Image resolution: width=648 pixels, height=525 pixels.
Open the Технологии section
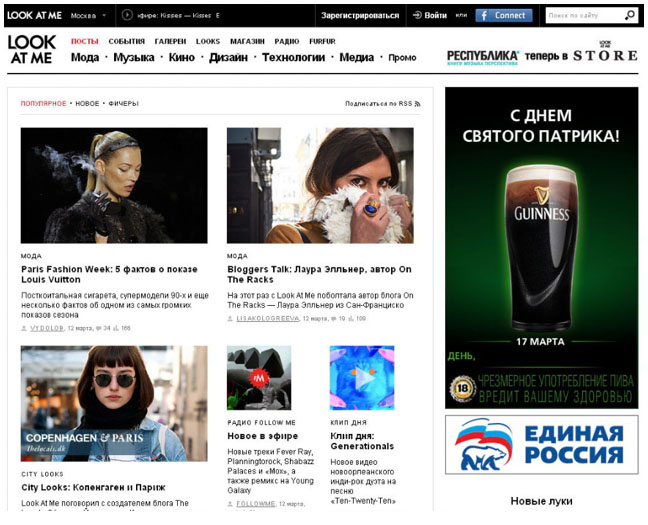(293, 58)
